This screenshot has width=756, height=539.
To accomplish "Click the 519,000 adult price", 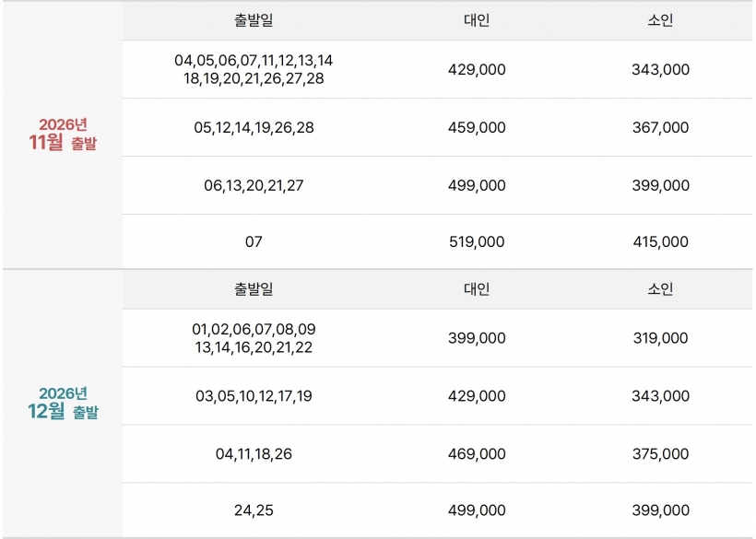I will pyautogui.click(x=477, y=241).
